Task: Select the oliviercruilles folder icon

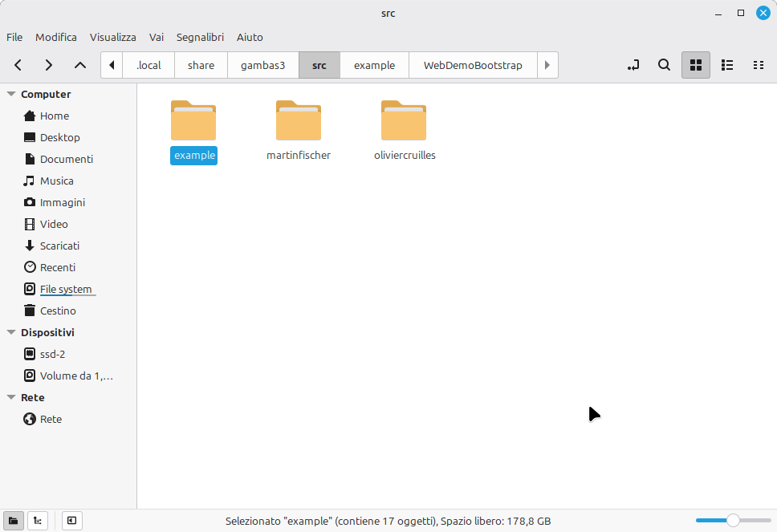Action: tap(404, 120)
